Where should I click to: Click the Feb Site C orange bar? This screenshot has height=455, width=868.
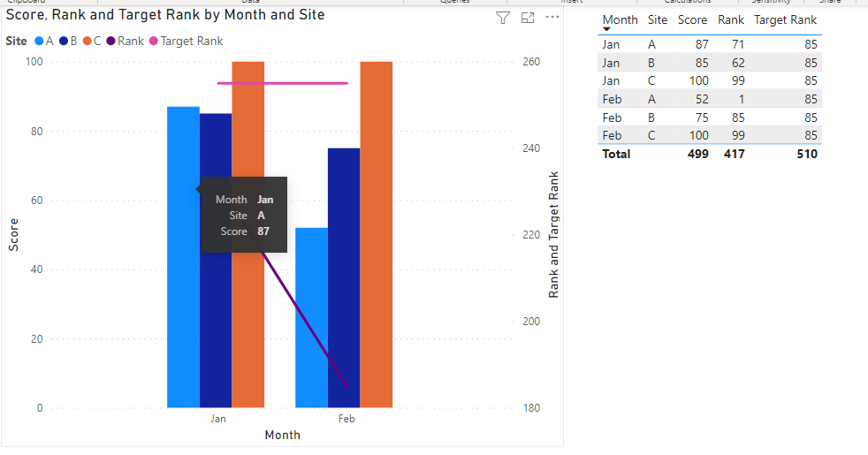coord(377,235)
